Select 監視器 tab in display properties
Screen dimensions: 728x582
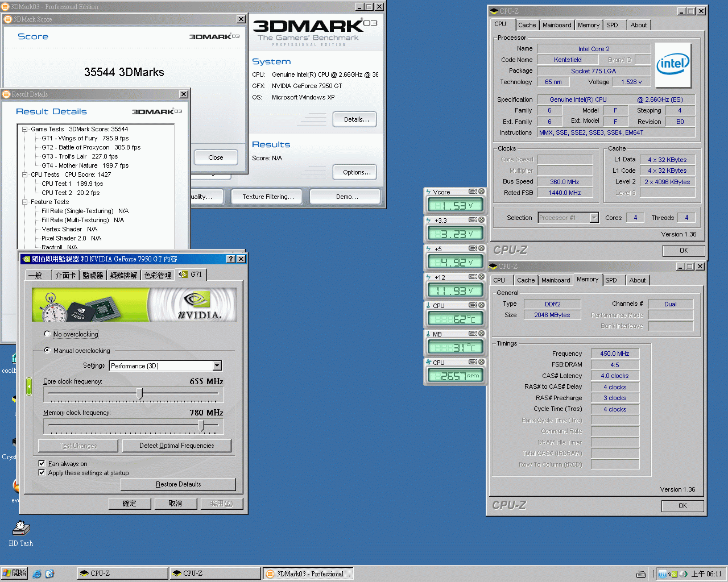coord(93,275)
